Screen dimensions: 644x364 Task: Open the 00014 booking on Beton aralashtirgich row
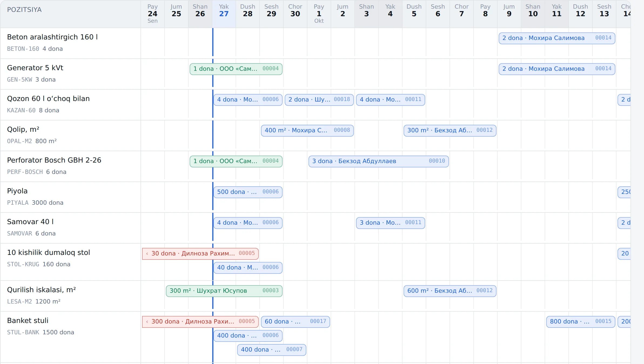tap(557, 38)
